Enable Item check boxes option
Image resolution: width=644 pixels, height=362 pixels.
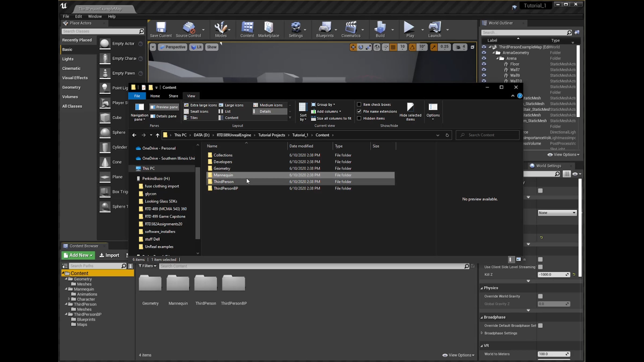[359, 105]
